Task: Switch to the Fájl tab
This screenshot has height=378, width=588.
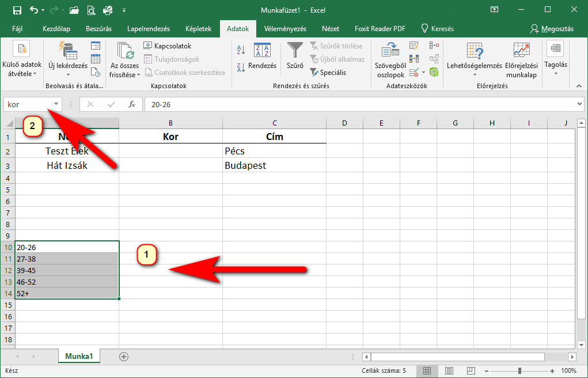Action: pyautogui.click(x=17, y=29)
